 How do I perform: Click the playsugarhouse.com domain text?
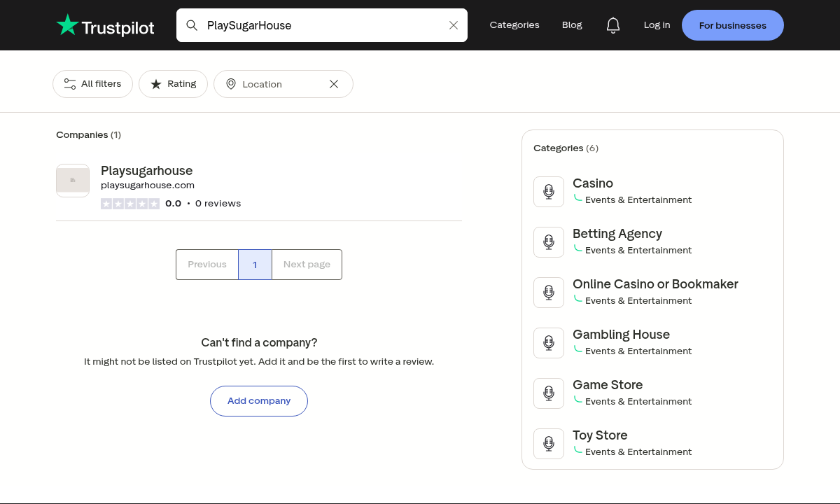tap(148, 185)
